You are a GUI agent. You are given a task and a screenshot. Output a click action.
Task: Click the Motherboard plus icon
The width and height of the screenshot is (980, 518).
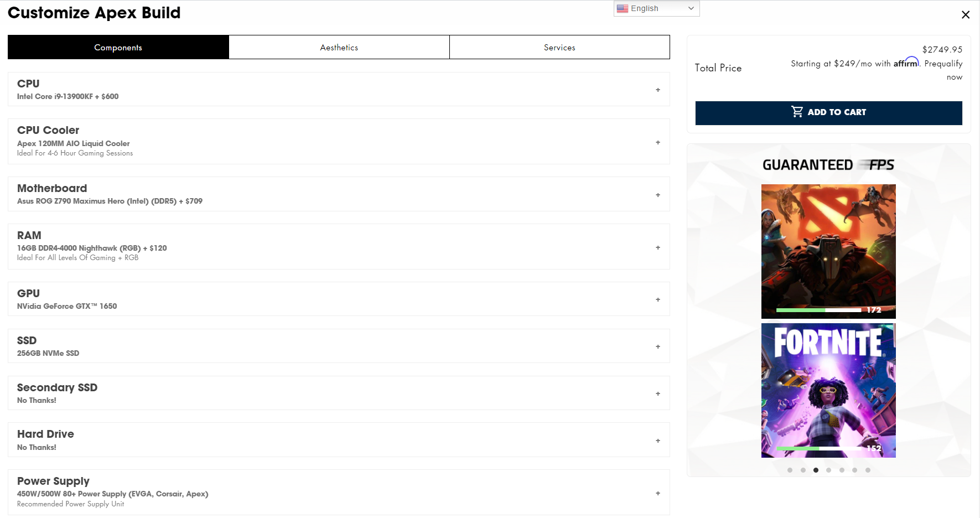[657, 195]
